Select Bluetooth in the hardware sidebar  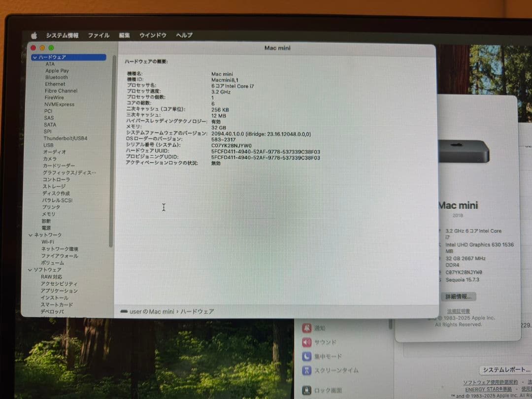56,77
